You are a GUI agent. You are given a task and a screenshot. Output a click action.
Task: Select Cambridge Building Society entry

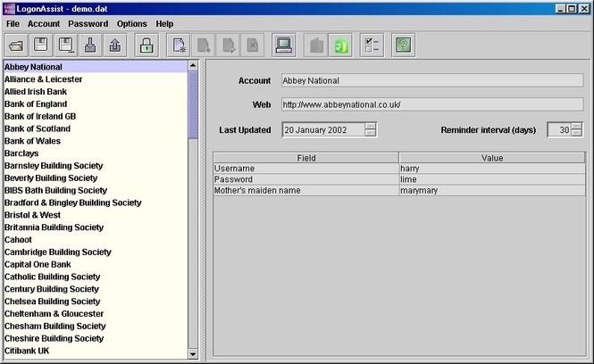pos(96,252)
